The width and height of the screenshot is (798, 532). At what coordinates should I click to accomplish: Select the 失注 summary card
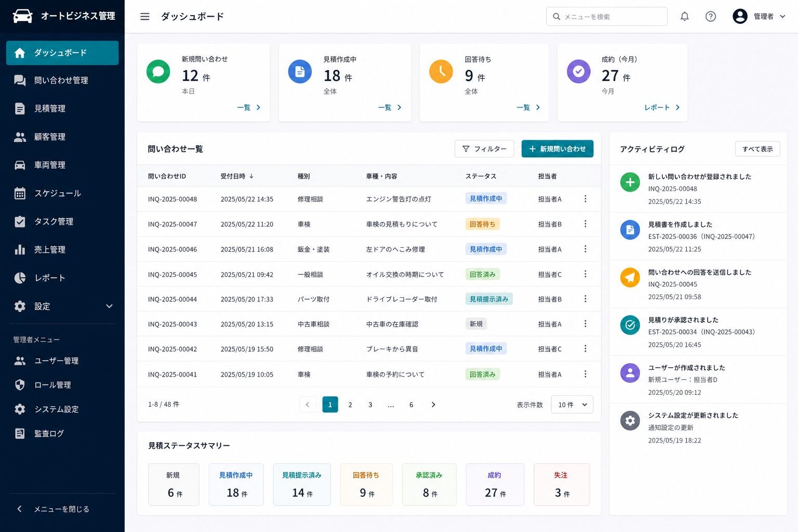[x=562, y=485]
